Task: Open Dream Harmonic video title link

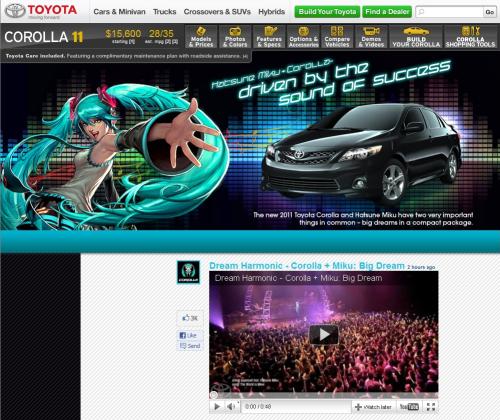Action: click(307, 266)
